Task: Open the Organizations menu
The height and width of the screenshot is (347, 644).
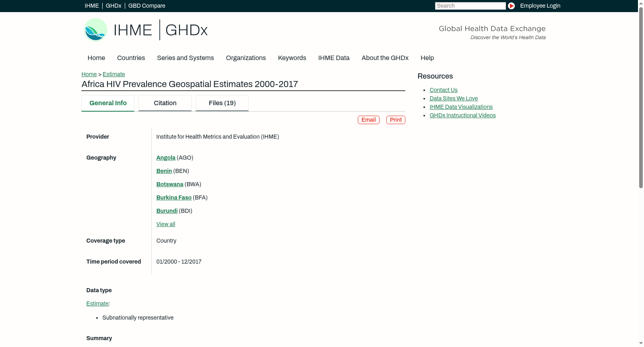Action: click(x=246, y=58)
